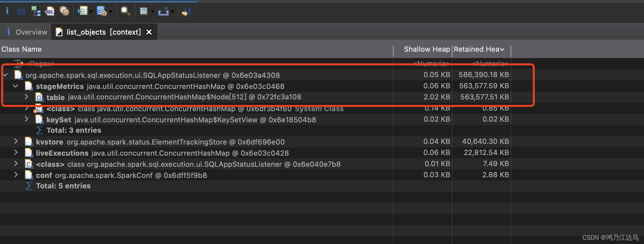Click the Compare to another heap dump icon
Screen dimensions: 644x244
pyautogui.click(x=186, y=11)
